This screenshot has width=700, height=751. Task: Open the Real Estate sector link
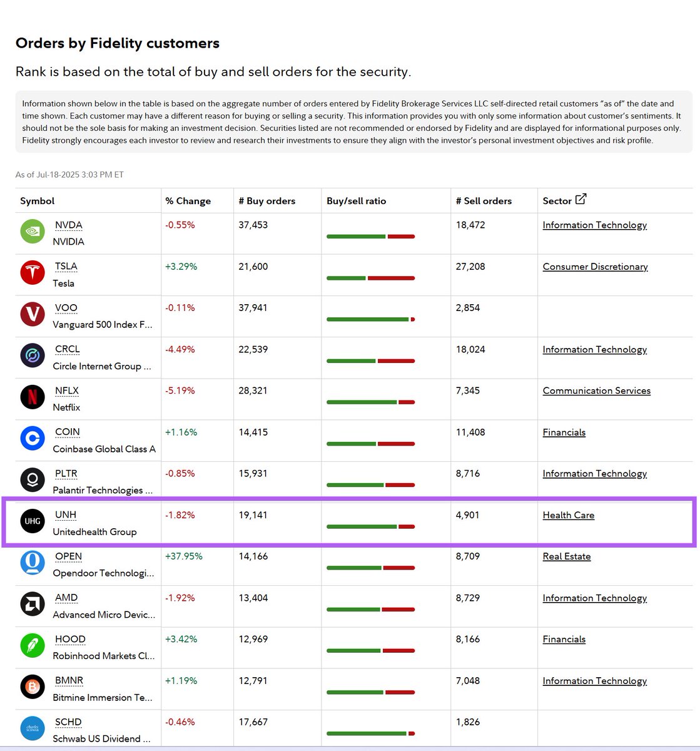pyautogui.click(x=567, y=556)
